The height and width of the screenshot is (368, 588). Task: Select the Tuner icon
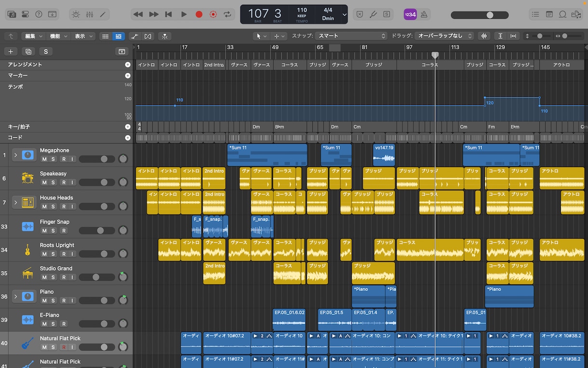pyautogui.click(x=373, y=14)
